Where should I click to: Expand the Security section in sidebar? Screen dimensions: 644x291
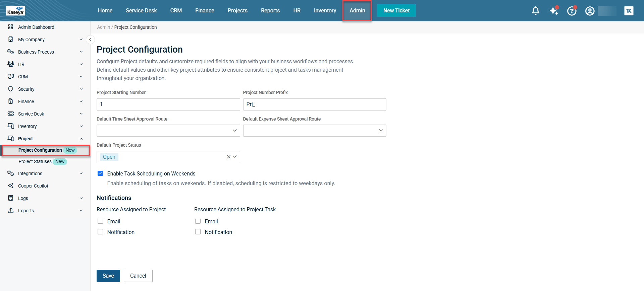pos(45,89)
